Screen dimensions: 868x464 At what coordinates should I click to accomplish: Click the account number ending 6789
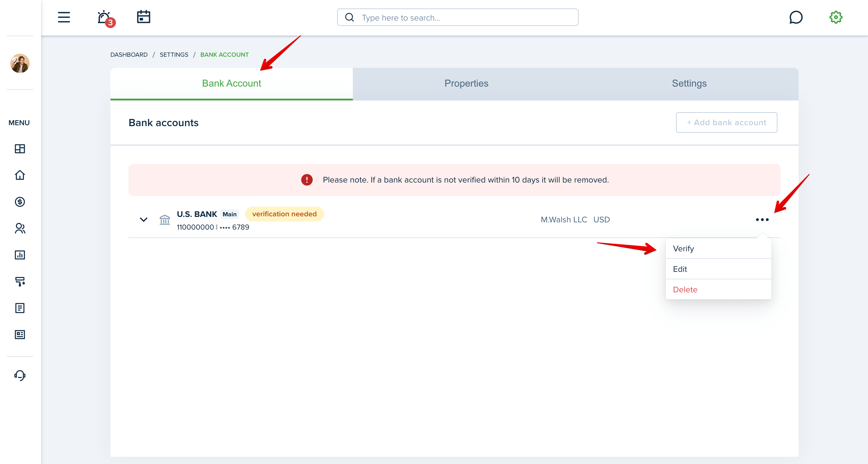point(213,227)
